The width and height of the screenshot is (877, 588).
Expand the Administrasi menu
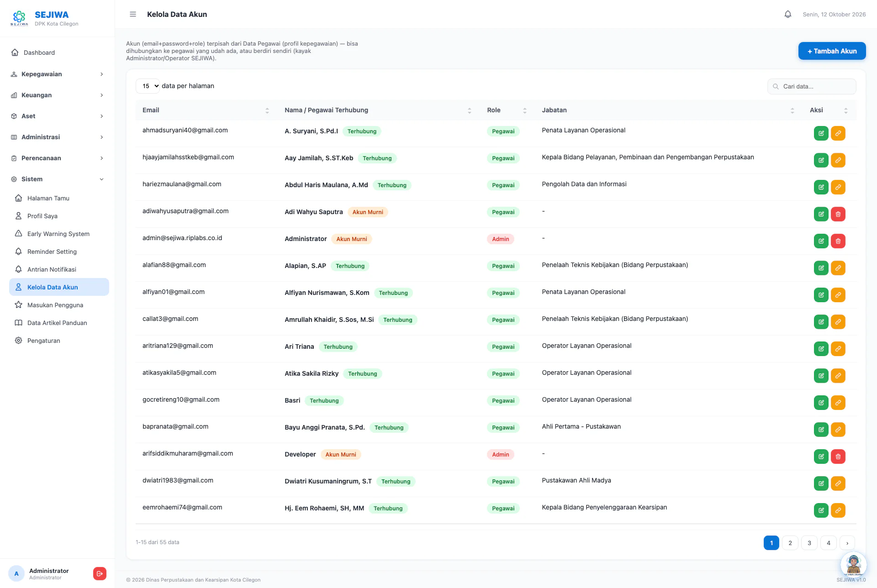[x=58, y=137]
